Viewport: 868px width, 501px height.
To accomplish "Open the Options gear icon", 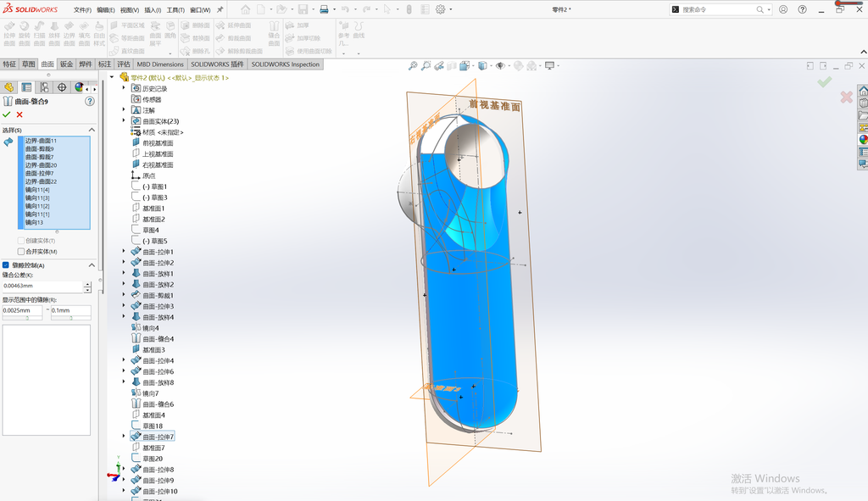I will 440,9.
